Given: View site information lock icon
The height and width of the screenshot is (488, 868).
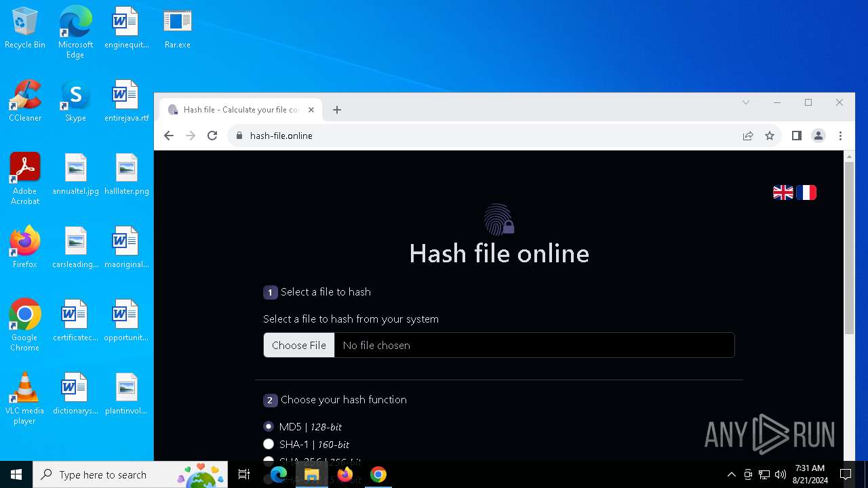Looking at the screenshot, I should click(x=239, y=136).
